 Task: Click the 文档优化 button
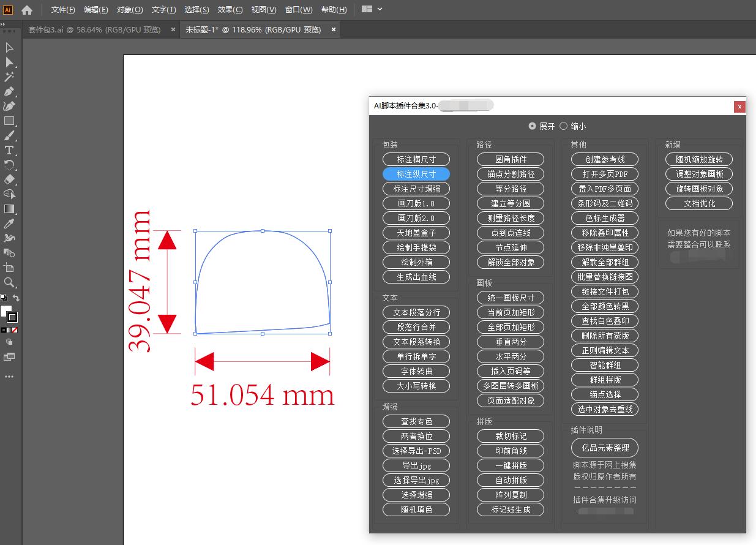point(699,203)
